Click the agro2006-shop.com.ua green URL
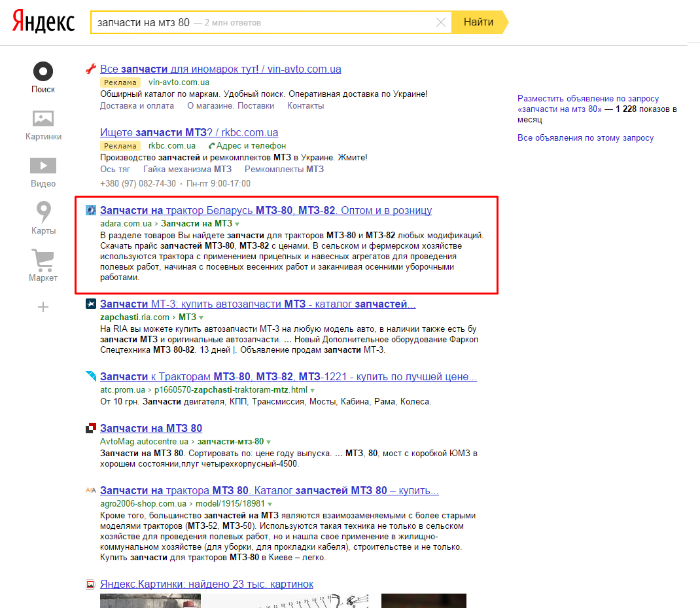 click(x=143, y=503)
